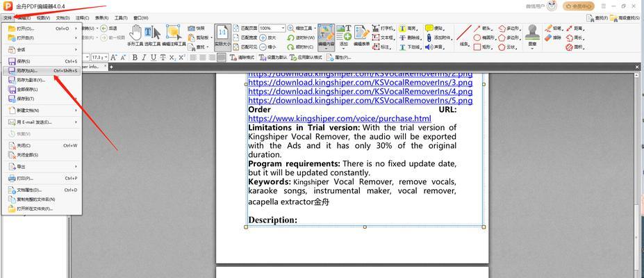
Task: Open the Tools (工具) menu
Action: click(121, 18)
